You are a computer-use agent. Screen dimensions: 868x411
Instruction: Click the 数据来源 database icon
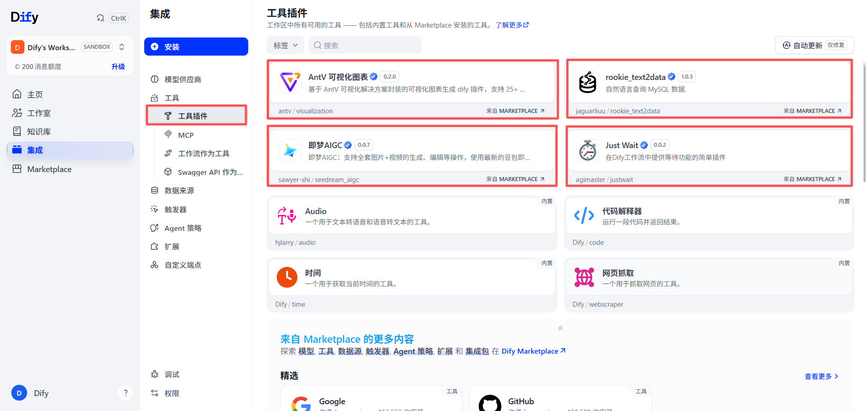155,191
